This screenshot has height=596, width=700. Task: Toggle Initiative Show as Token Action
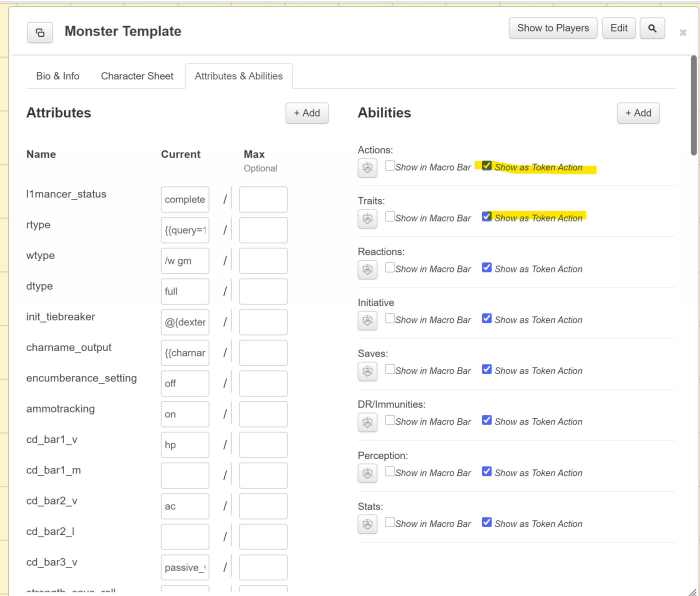pyautogui.click(x=487, y=319)
